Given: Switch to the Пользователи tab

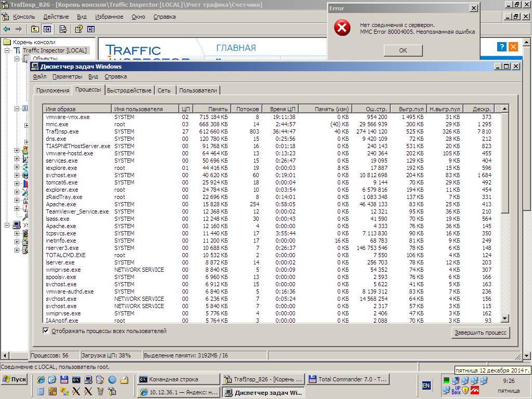Looking at the screenshot, I should 198,90.
